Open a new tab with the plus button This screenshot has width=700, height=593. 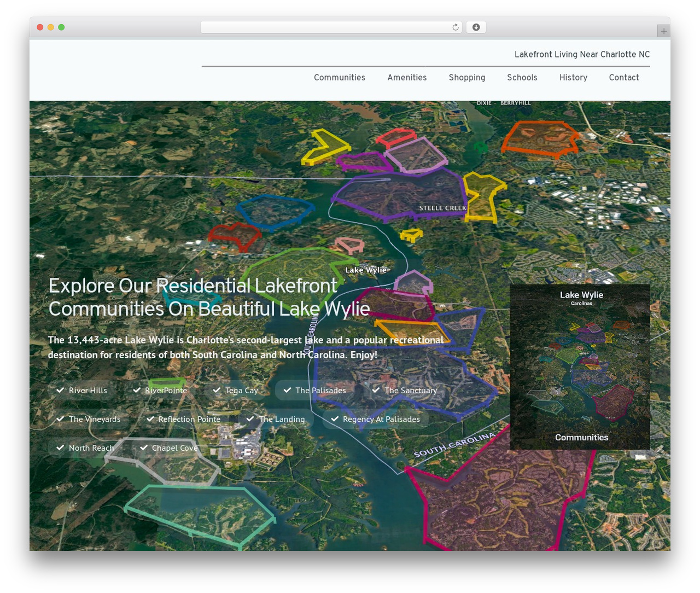click(663, 31)
